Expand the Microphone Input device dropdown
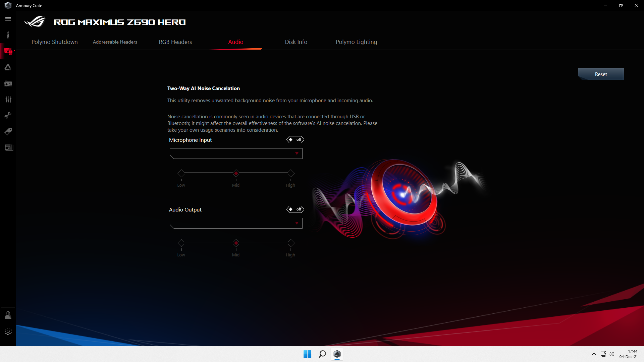 [236, 154]
